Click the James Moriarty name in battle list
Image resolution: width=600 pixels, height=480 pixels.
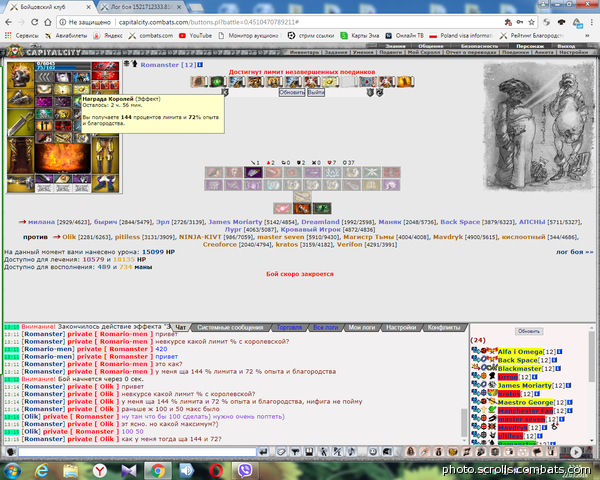[x=235, y=222]
